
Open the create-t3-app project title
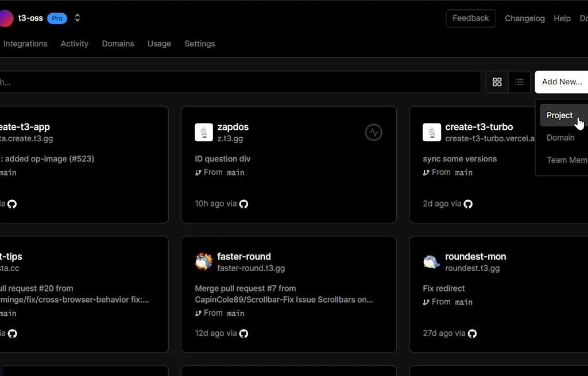point(25,127)
